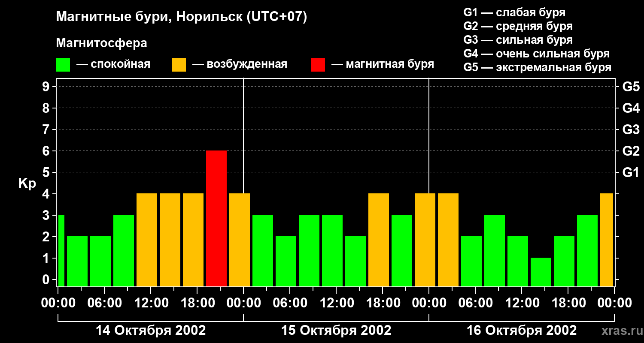The width and height of the screenshot is (644, 343).
Task: Click the 06:00 time label of 15 October
Action: point(290,303)
